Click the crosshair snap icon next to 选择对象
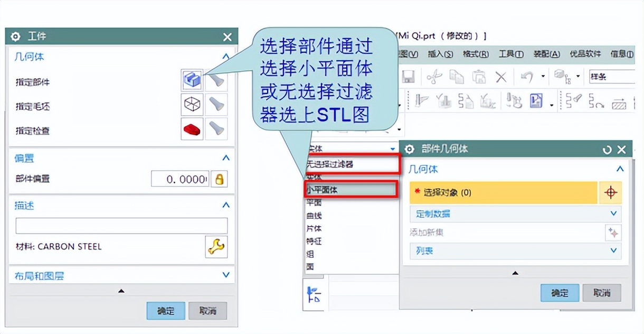 (x=611, y=192)
